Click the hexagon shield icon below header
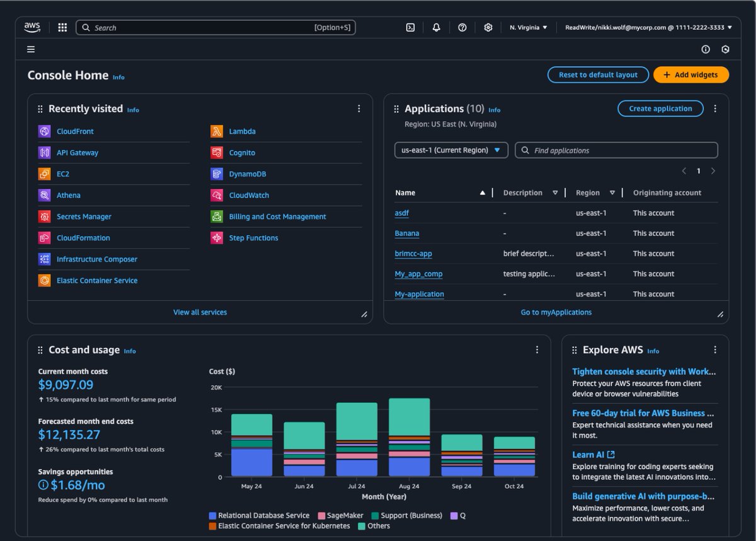Image resolution: width=756 pixels, height=541 pixels. 725,49
